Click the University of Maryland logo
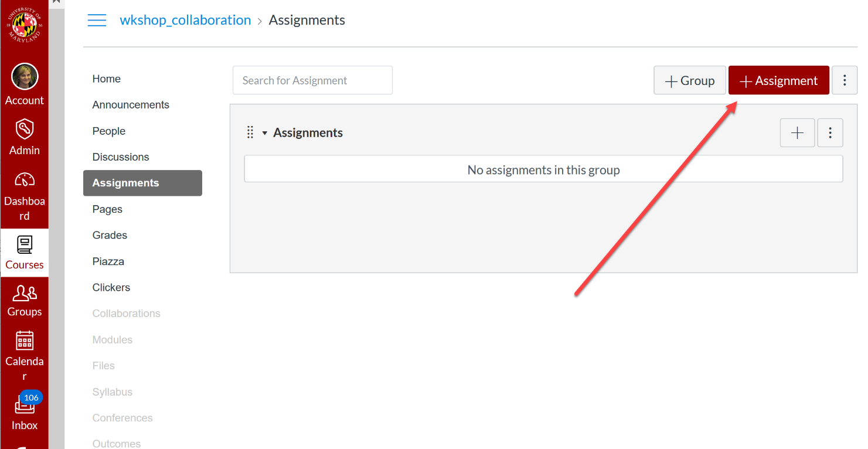The height and width of the screenshot is (449, 868). (25, 25)
